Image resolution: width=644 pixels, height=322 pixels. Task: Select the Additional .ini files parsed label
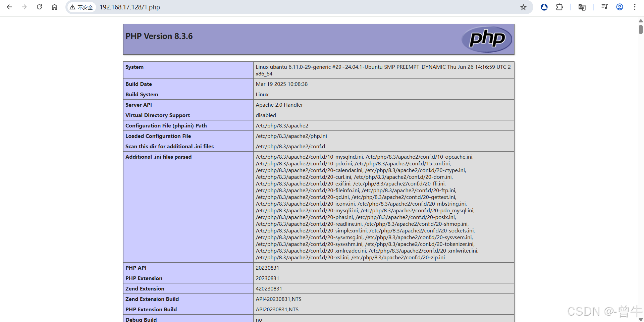[x=158, y=157]
